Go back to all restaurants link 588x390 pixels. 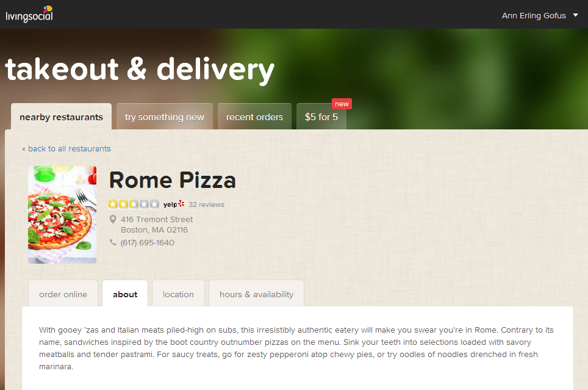[66, 149]
